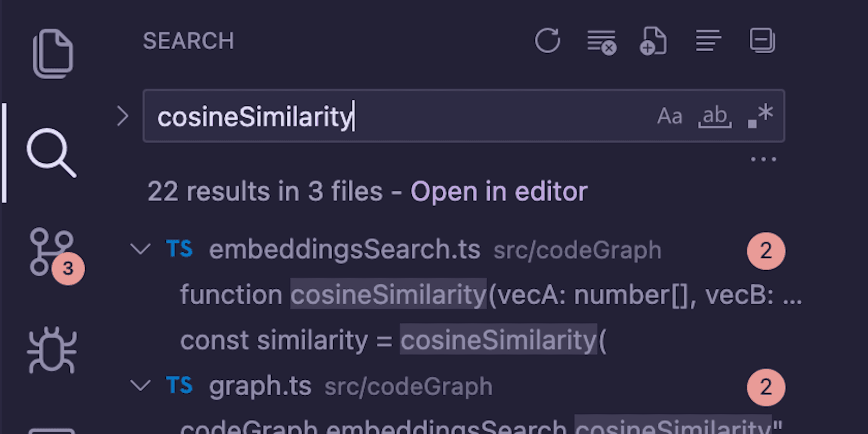Toggle Match Case option

pyautogui.click(x=670, y=116)
